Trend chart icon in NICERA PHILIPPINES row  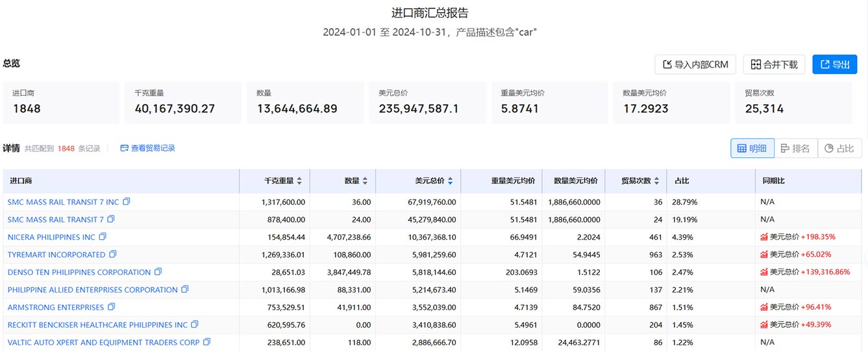point(764,237)
